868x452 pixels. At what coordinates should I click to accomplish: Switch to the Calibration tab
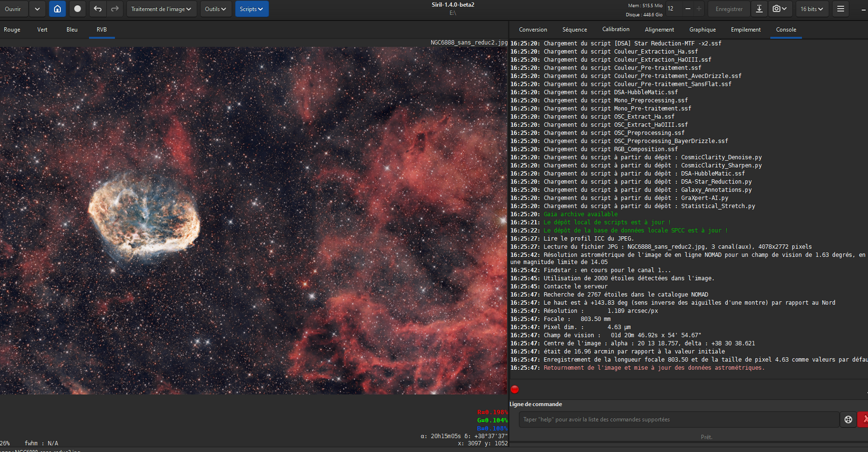click(616, 30)
